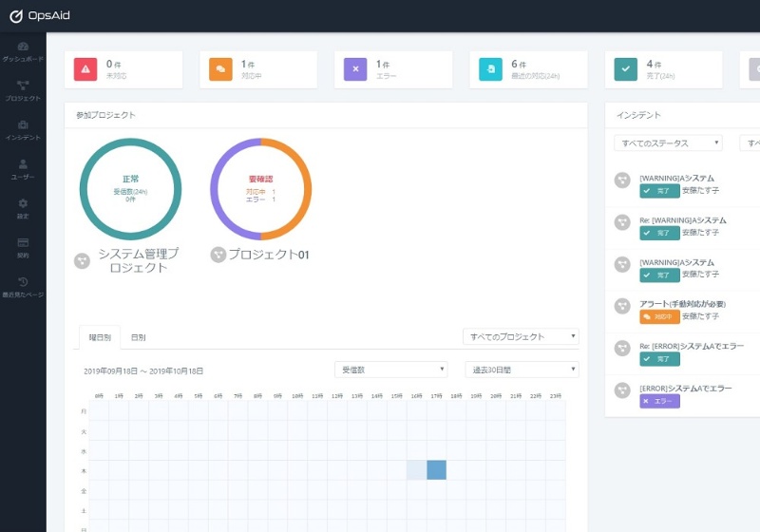The height and width of the screenshot is (532, 760).
Task: Go to インシデント in the sidebar
Action: [x=23, y=130]
